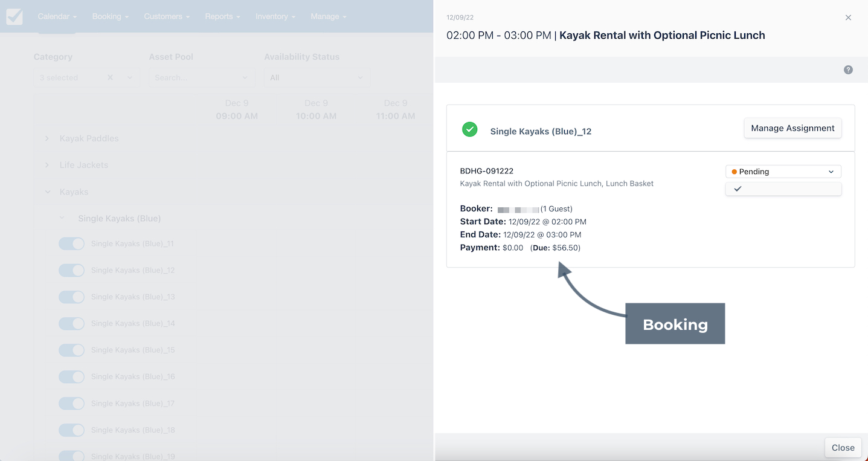This screenshot has height=461, width=868.
Task: Collapse the Kayaks category
Action: (47, 192)
